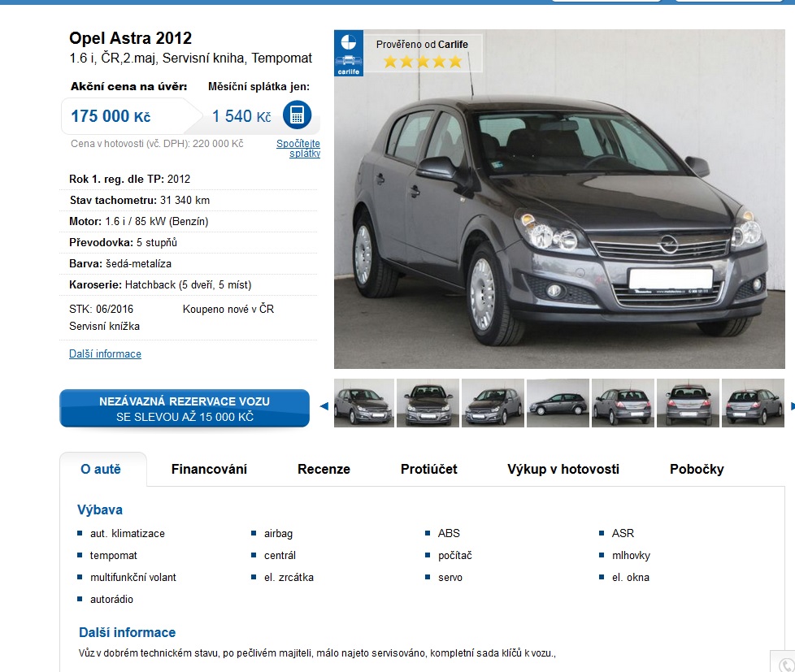
Task: Open the Další informace link
Action: click(105, 353)
